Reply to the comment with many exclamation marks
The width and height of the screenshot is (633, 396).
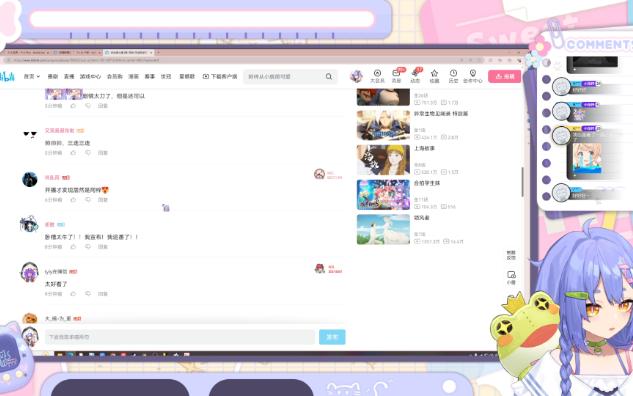pyautogui.click(x=103, y=247)
